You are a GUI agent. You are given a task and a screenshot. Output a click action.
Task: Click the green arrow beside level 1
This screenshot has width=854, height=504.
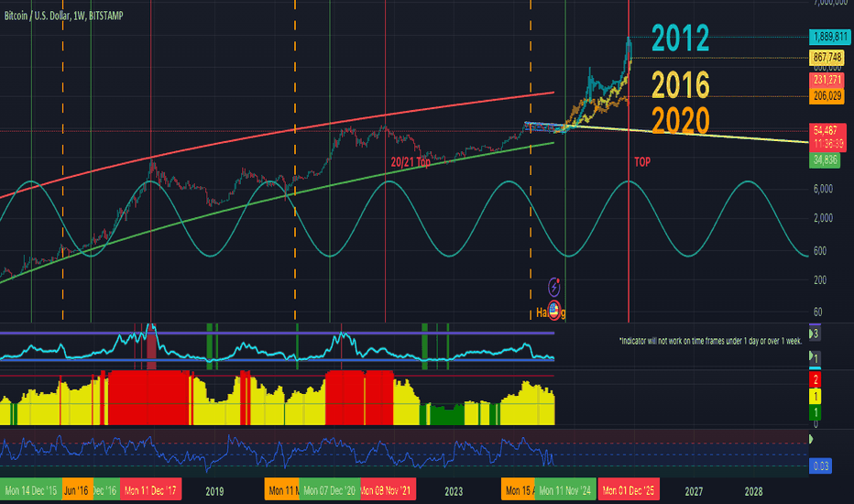(811, 356)
